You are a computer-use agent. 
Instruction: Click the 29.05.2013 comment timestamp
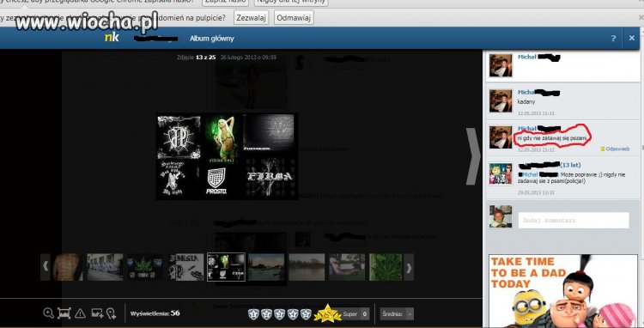tap(536, 192)
